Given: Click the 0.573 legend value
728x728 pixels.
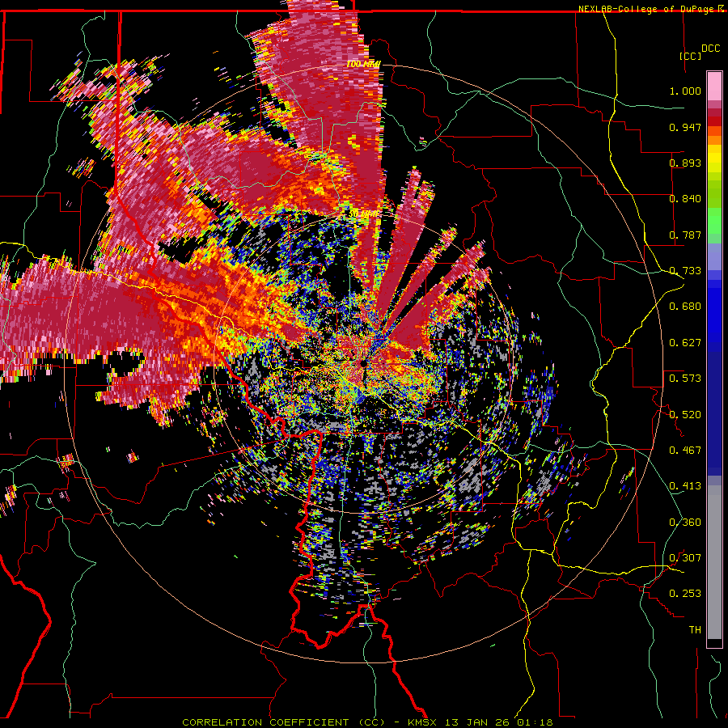Looking at the screenshot, I should tap(685, 379).
